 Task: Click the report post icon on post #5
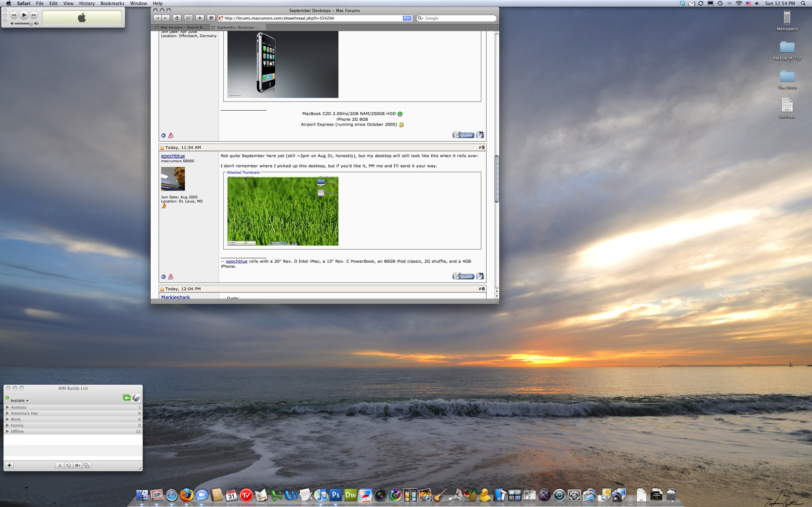coord(171,277)
